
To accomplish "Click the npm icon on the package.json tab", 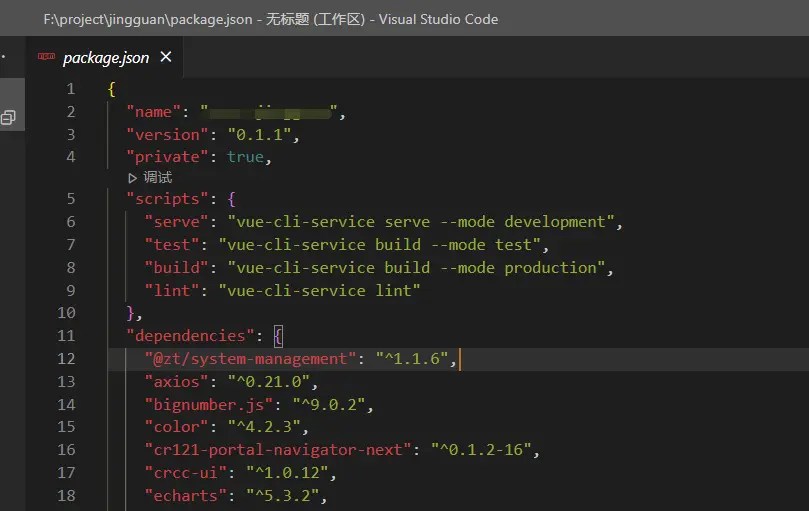I will click(x=46, y=56).
